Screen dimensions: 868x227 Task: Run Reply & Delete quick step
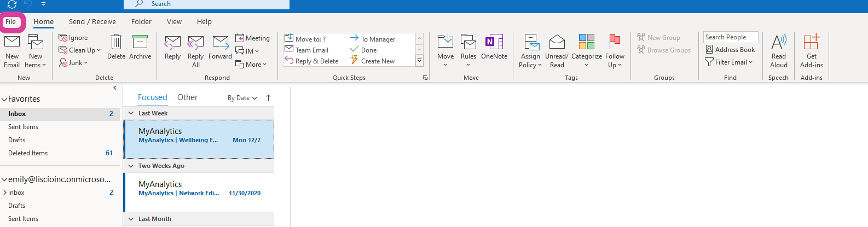click(x=311, y=61)
